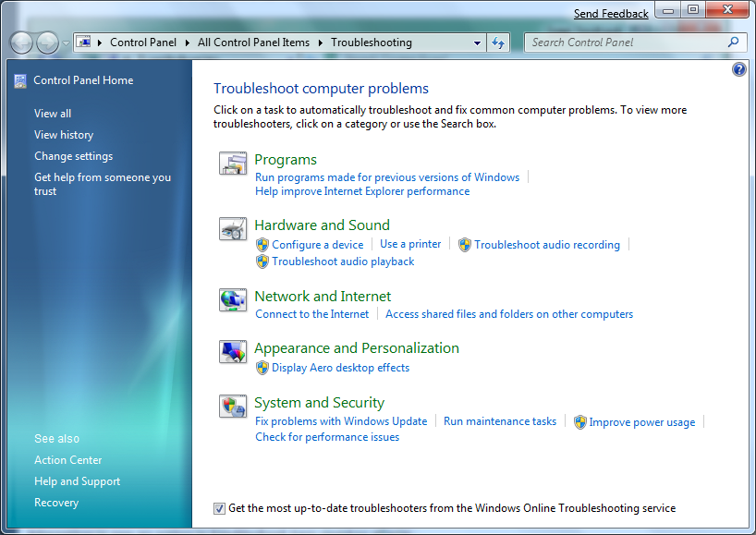Screen dimensions: 756x535
Task: Click the magnifier search icon
Action: click(733, 43)
